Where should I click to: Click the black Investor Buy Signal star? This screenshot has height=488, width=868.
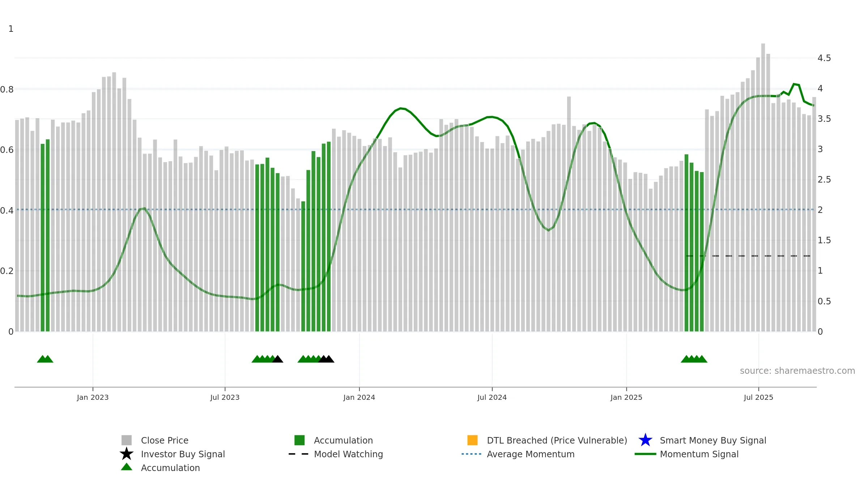127,454
